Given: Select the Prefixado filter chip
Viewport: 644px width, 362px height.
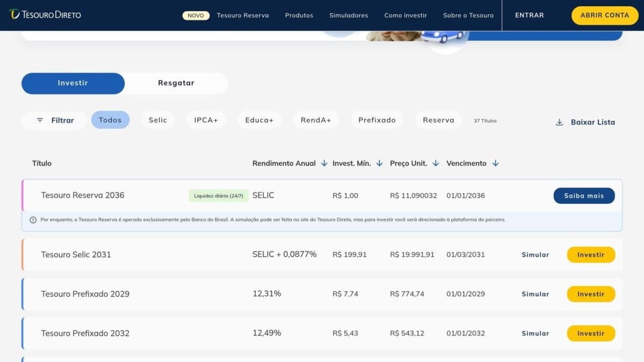Looking at the screenshot, I should coord(377,120).
